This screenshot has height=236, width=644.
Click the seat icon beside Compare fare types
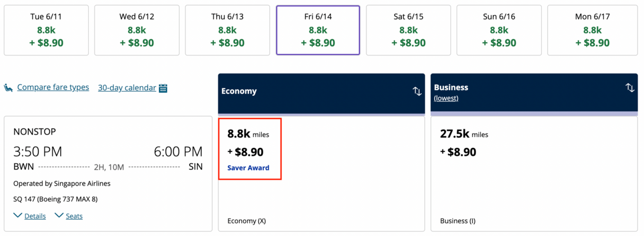pyautogui.click(x=8, y=88)
